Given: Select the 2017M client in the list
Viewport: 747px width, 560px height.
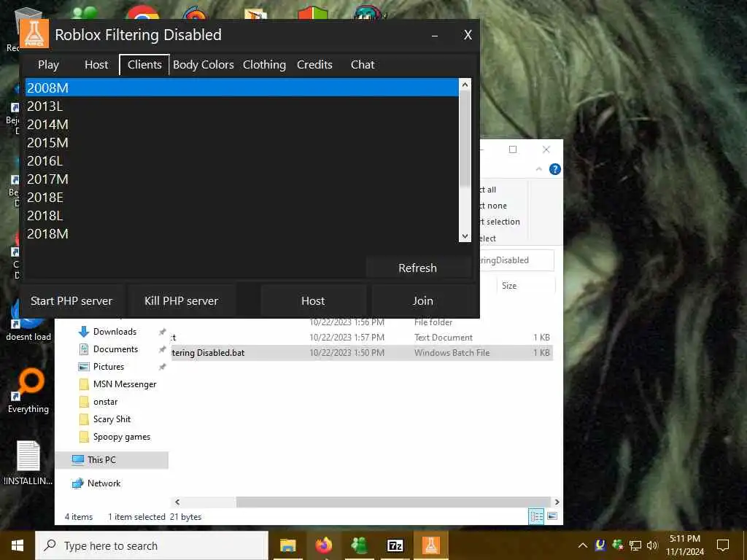Looking at the screenshot, I should 242,179.
